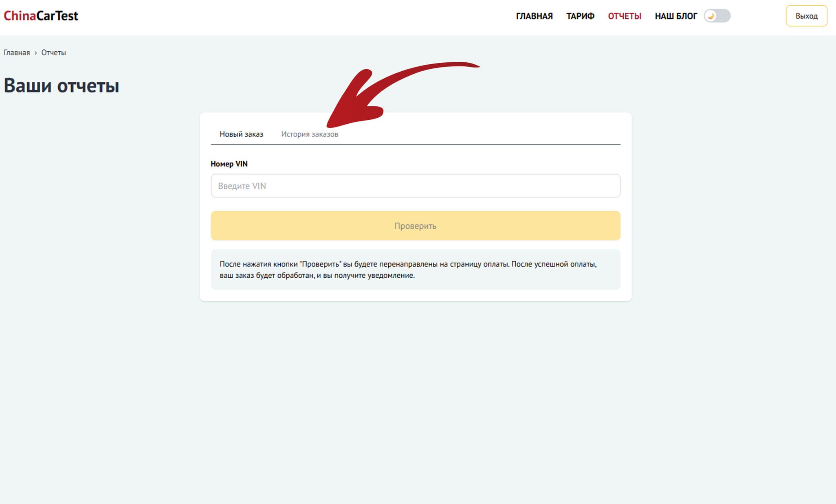Viewport: 836px width, 504px height.
Task: Follow the Главная breadcrumb link
Action: click(x=17, y=53)
